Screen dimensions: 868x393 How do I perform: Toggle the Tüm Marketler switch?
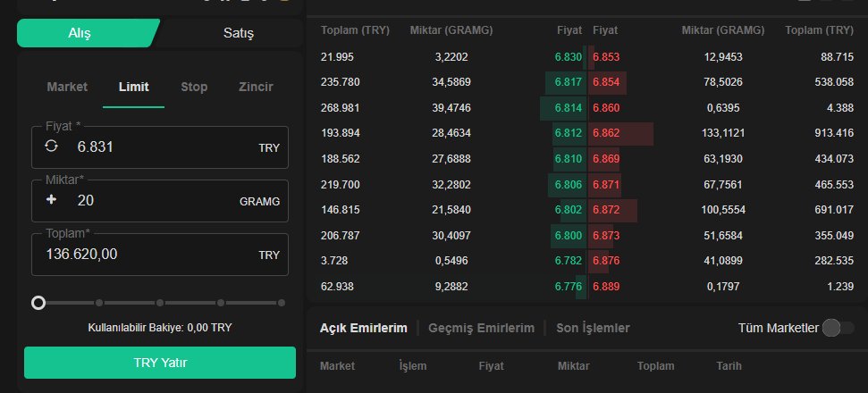(x=838, y=328)
